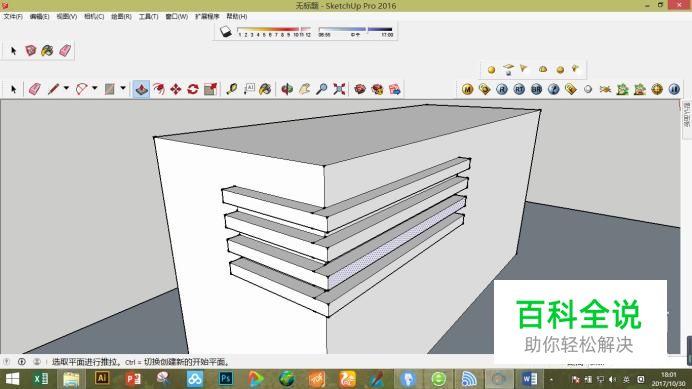
Task: Select the Text label tool
Action: pos(249,89)
